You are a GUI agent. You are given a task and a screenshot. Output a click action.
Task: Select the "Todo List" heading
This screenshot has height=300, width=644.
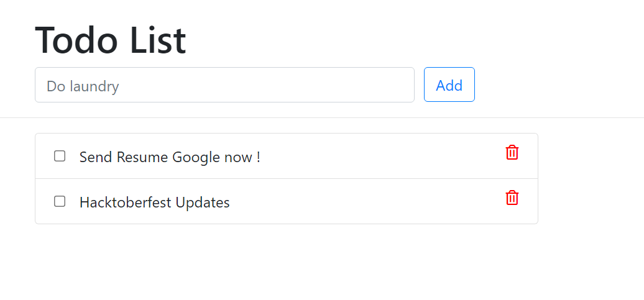click(111, 40)
